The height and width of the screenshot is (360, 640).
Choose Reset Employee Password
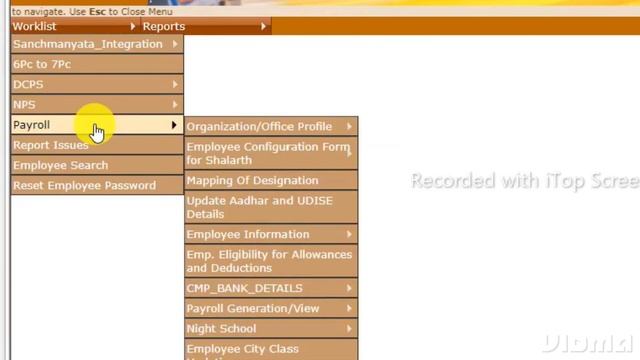pyautogui.click(x=97, y=185)
